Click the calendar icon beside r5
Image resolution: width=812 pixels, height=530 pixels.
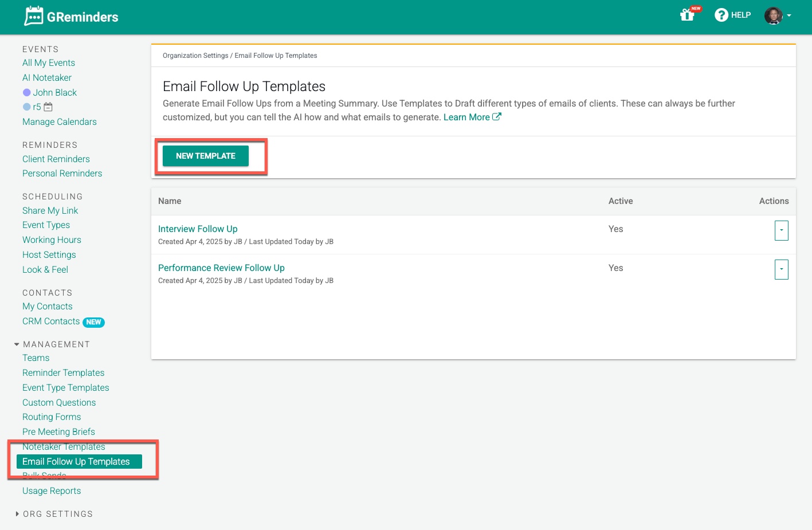(x=48, y=107)
